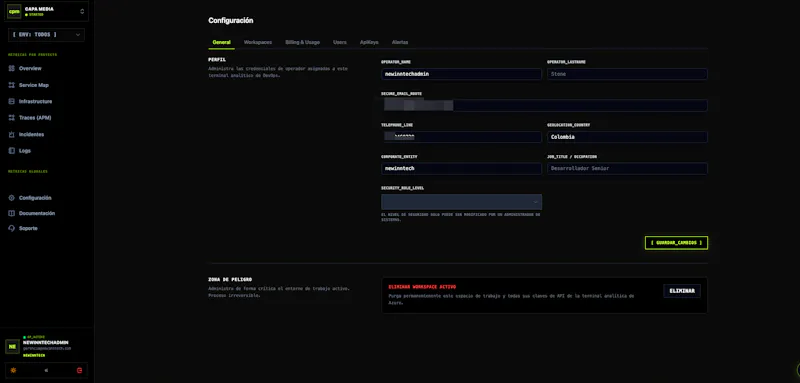Click the Service Map icon in sidebar
Image resolution: width=800 pixels, height=383 pixels.
click(12, 85)
